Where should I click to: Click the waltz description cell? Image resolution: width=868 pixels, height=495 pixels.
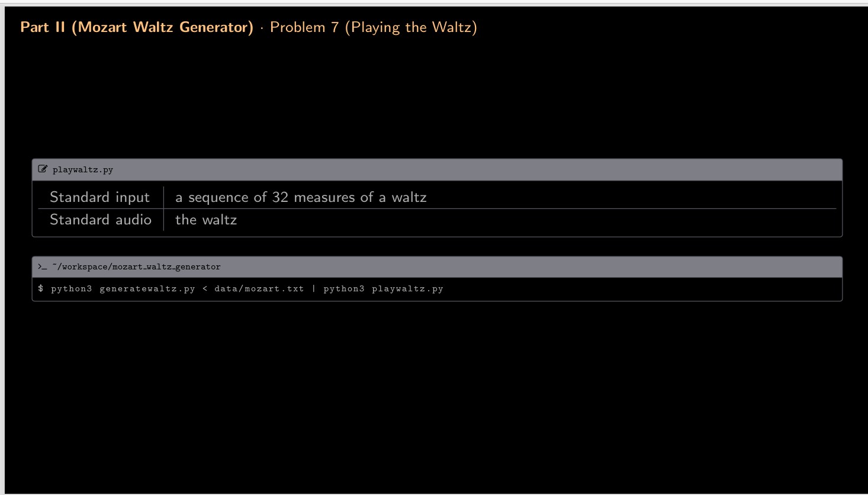[x=206, y=220]
